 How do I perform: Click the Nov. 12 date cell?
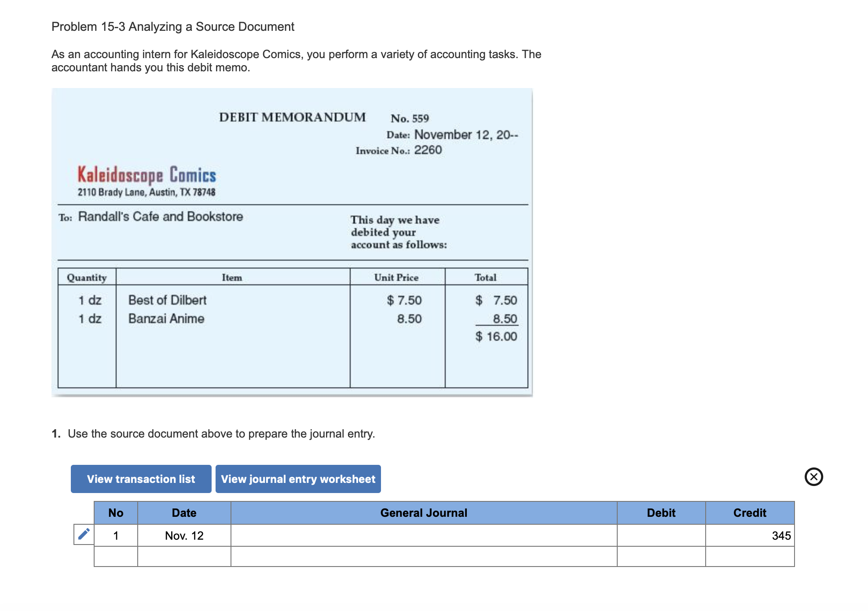coord(184,536)
